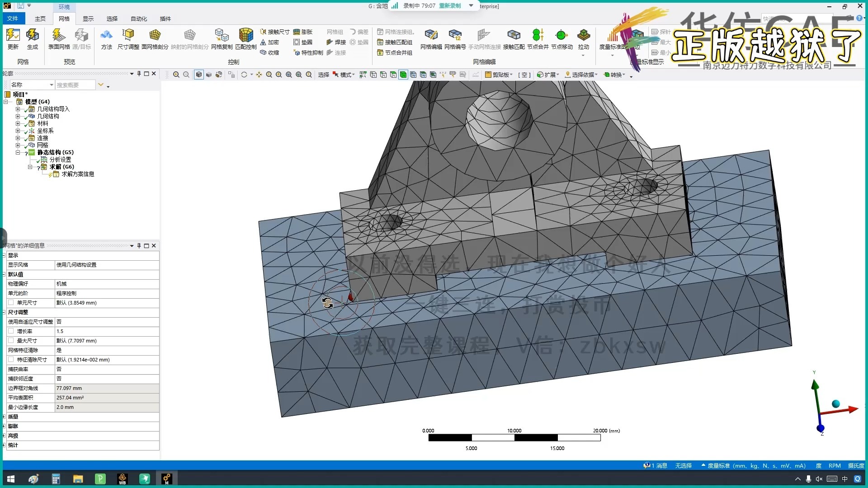Open the 文件 file menu
Viewport: 868px width, 488px height.
click(x=13, y=19)
